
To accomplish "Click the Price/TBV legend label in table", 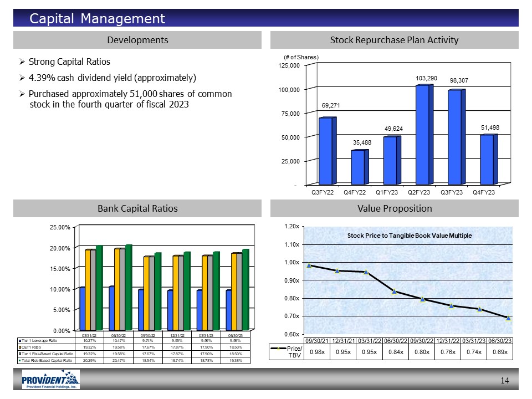I will (x=294, y=352).
